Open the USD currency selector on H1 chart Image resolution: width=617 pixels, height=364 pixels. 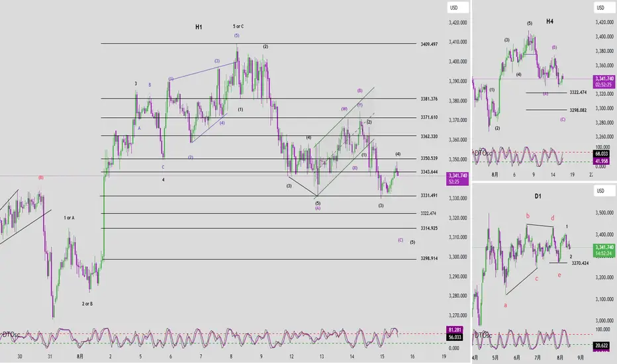point(457,7)
